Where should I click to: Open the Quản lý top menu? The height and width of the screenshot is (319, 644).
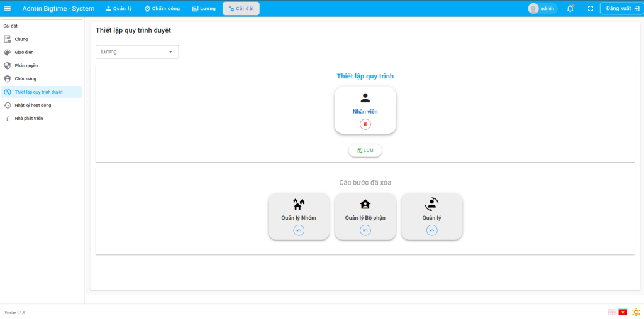pyautogui.click(x=118, y=8)
